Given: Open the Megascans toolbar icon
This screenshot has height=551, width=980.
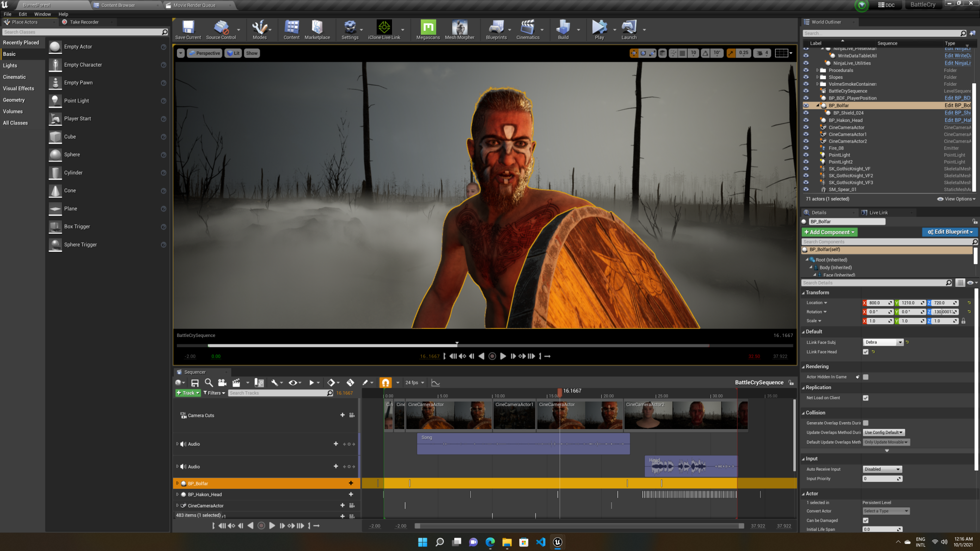Looking at the screenshot, I should click(428, 29).
